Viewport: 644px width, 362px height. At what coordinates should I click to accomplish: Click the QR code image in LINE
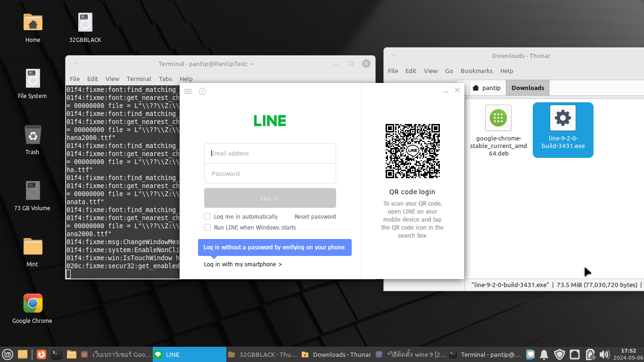click(x=413, y=151)
